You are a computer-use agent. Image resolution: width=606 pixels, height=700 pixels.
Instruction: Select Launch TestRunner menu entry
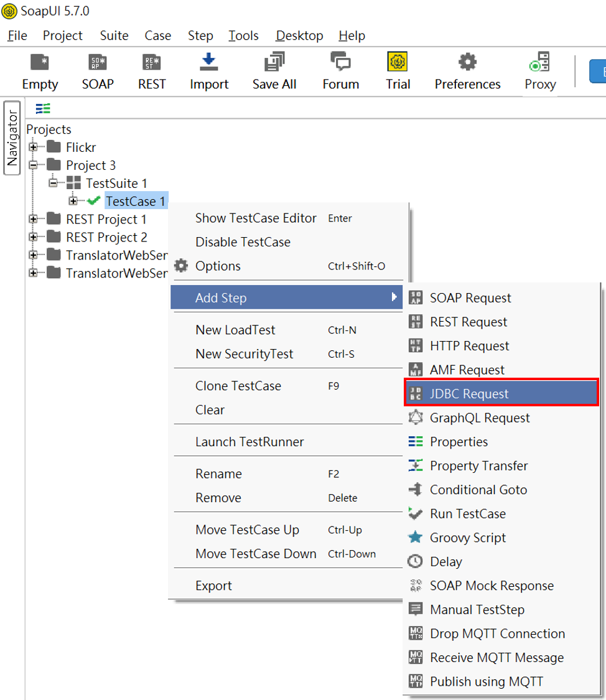pos(249,442)
